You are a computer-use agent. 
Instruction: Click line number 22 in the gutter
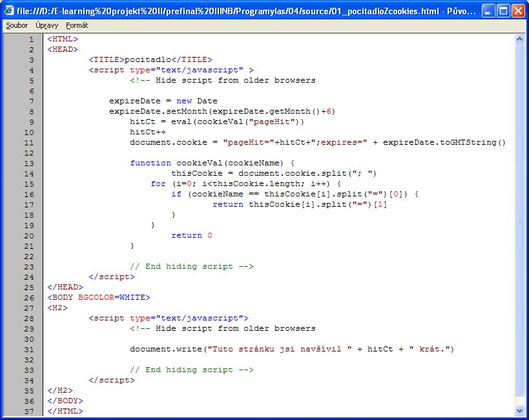(x=29, y=257)
